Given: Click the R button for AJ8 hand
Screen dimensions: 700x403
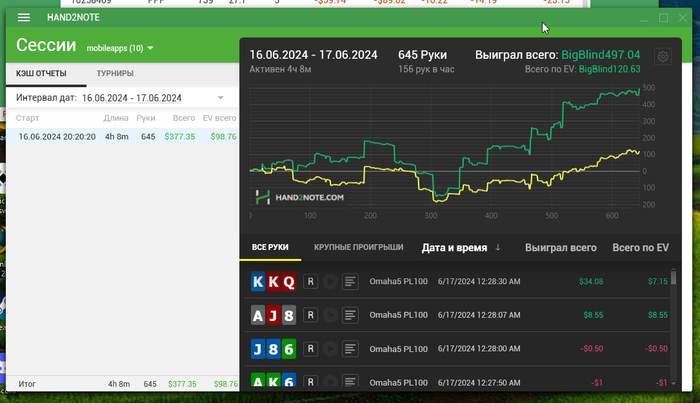Looking at the screenshot, I should click(311, 315).
